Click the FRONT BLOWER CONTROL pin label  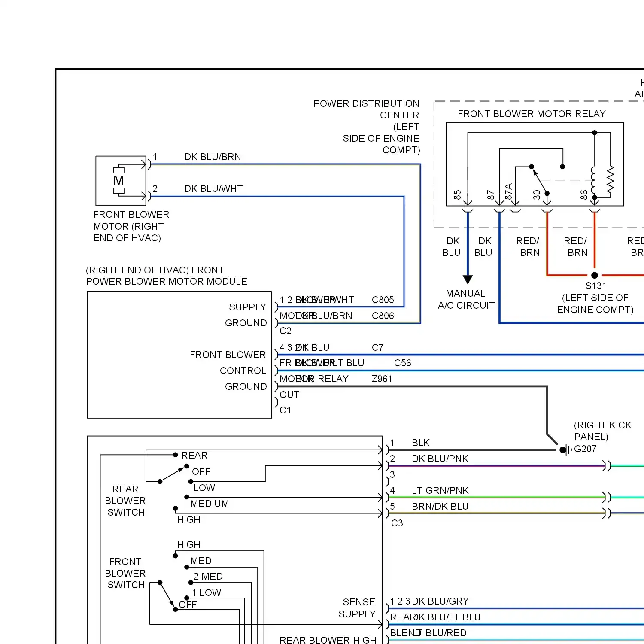point(228,363)
